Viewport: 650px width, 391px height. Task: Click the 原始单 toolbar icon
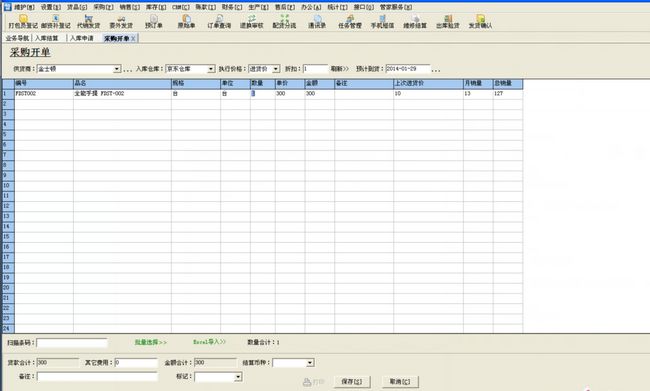[x=187, y=22]
